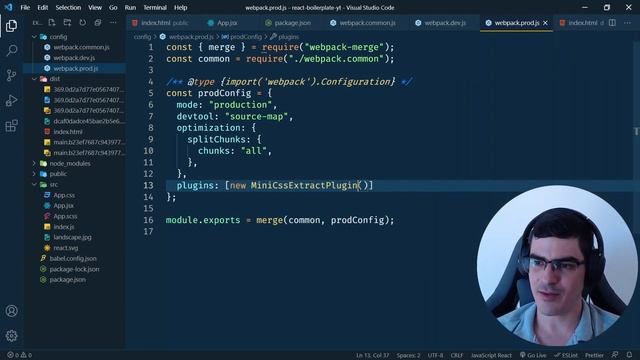Close the webpack.prod.js tab

[545, 23]
